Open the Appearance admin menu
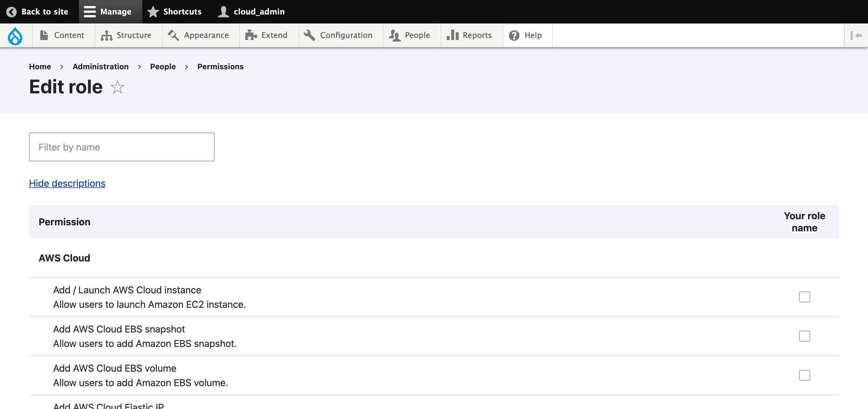This screenshot has height=409, width=868. tap(199, 35)
